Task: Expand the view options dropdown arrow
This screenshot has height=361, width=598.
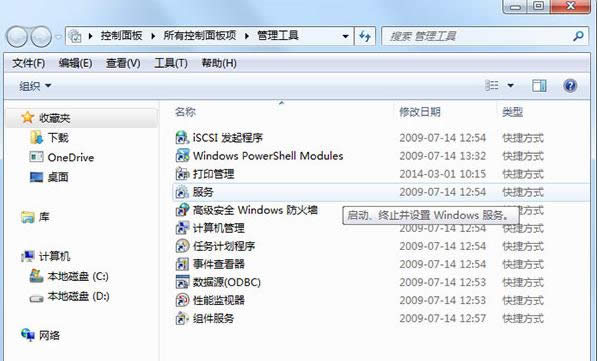Action: (510, 85)
